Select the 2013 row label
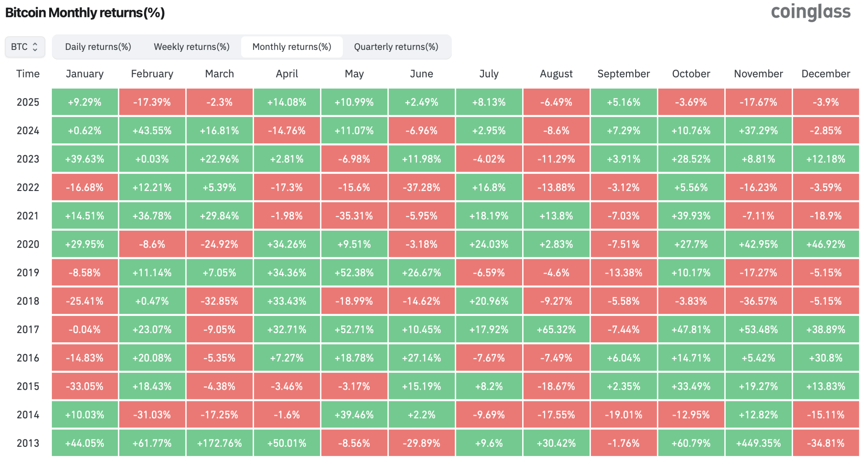 28,443
